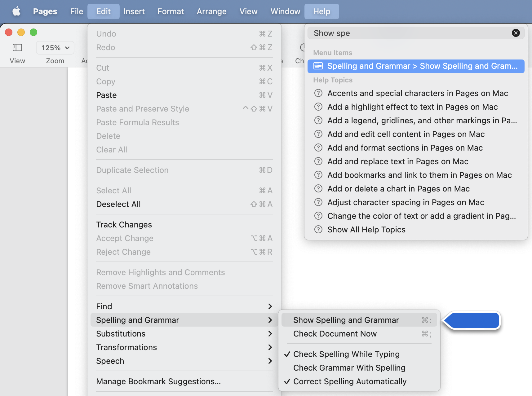
Task: Open Add and format sections help topic
Action: [416, 148]
